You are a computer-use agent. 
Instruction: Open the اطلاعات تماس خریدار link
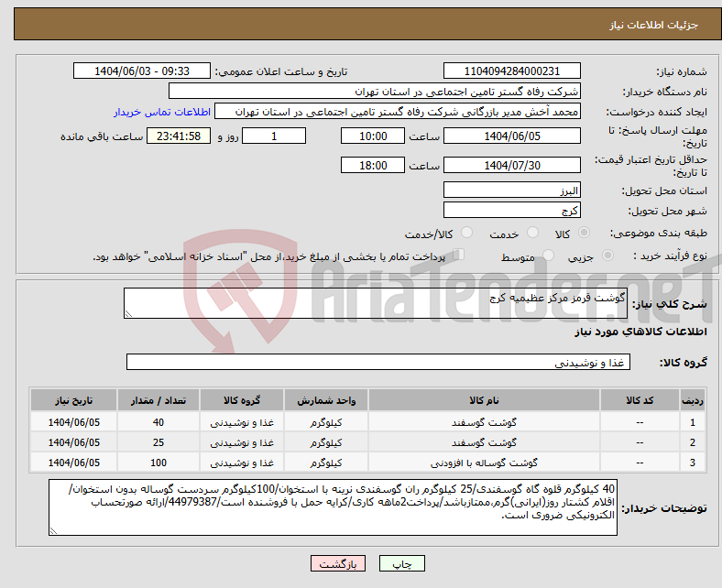pos(162,112)
